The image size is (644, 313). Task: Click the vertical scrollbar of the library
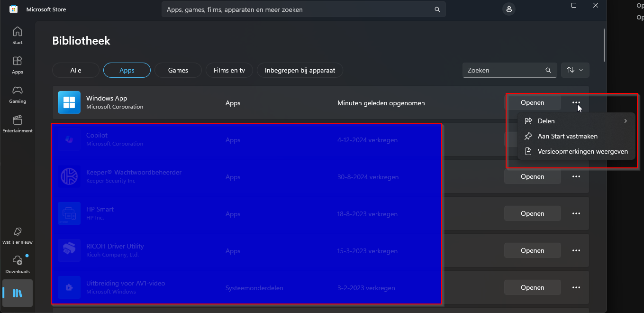[x=604, y=45]
